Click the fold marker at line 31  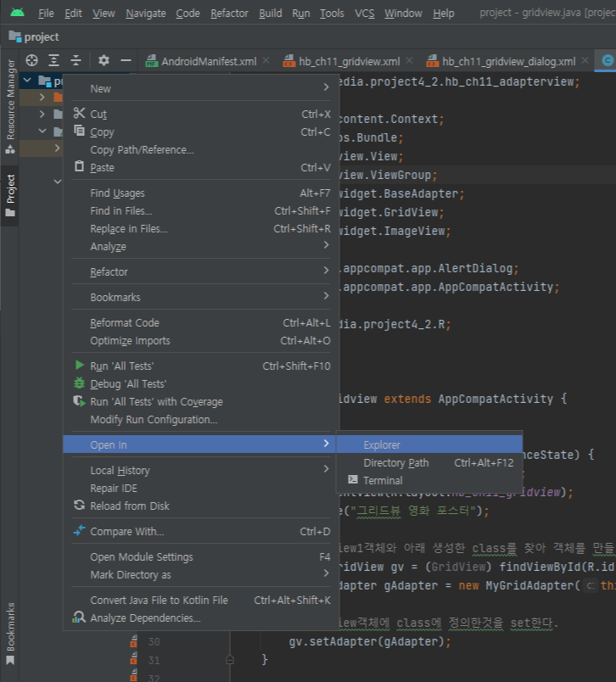pos(230,660)
